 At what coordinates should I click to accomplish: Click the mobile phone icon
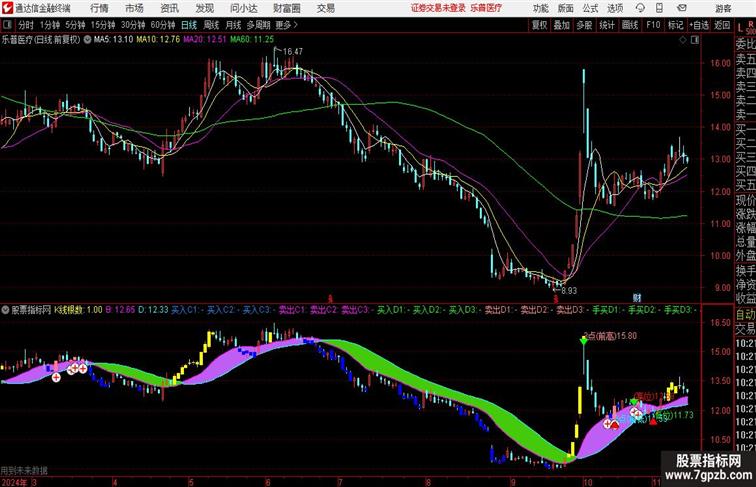[660, 8]
